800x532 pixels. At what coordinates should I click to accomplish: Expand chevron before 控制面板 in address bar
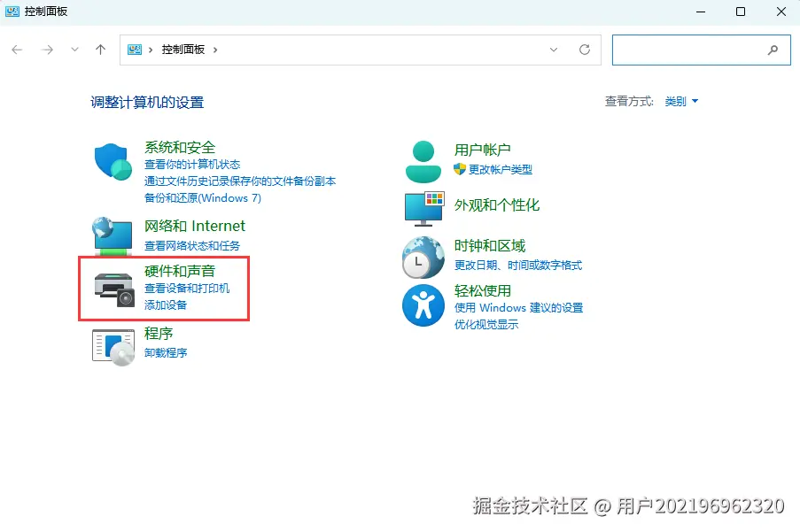coord(151,50)
